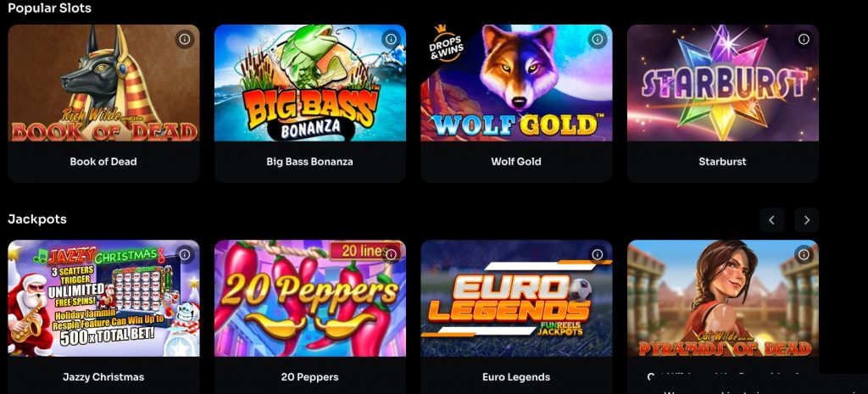This screenshot has height=394, width=868.
Task: Open the Starburst game artwork
Action: pyautogui.click(x=722, y=83)
